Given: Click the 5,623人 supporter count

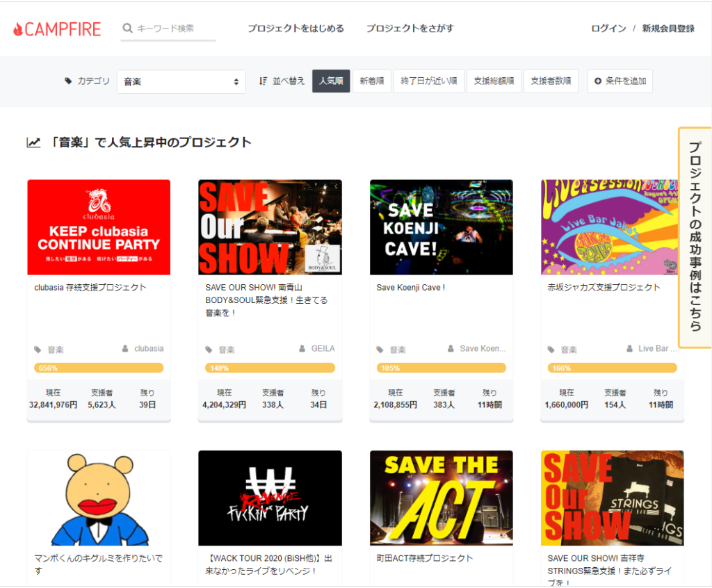Looking at the screenshot, I should [x=102, y=405].
